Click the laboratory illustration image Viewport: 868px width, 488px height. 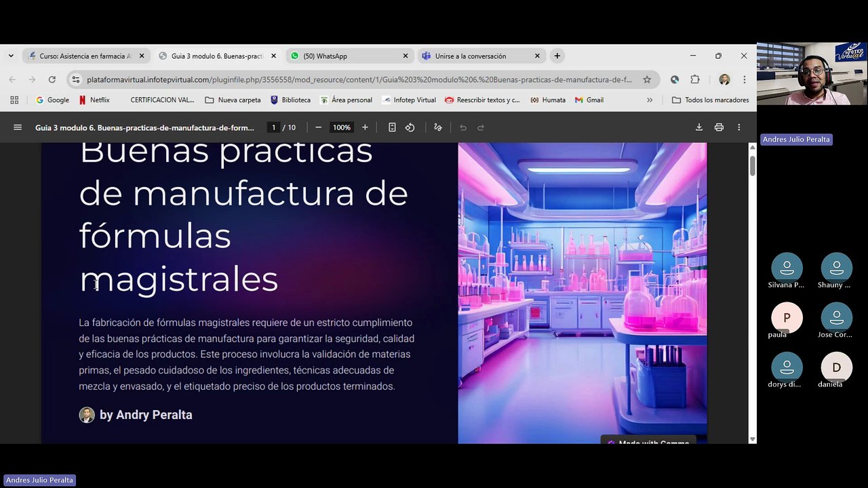(x=582, y=293)
